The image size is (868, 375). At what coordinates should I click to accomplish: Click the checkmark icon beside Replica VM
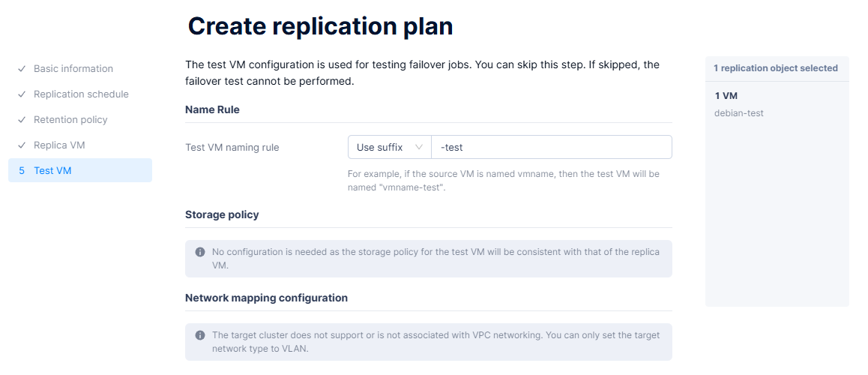point(22,145)
